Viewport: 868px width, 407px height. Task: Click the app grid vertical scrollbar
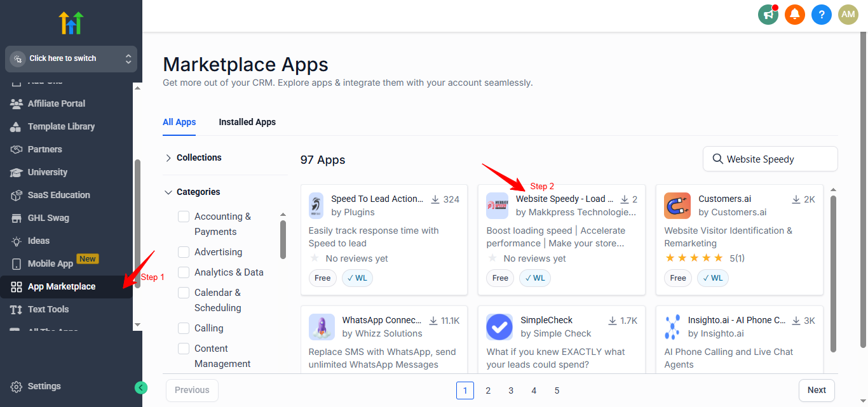[x=833, y=274]
